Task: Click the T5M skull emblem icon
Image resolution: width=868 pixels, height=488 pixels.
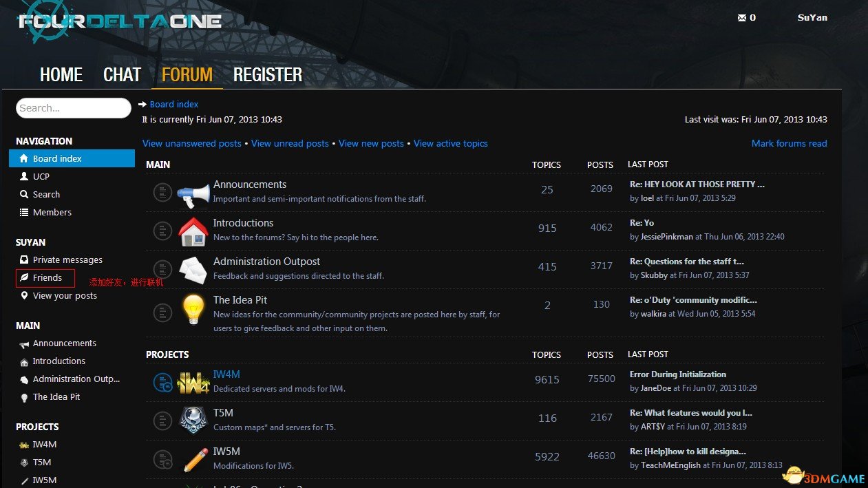Action: 193,420
